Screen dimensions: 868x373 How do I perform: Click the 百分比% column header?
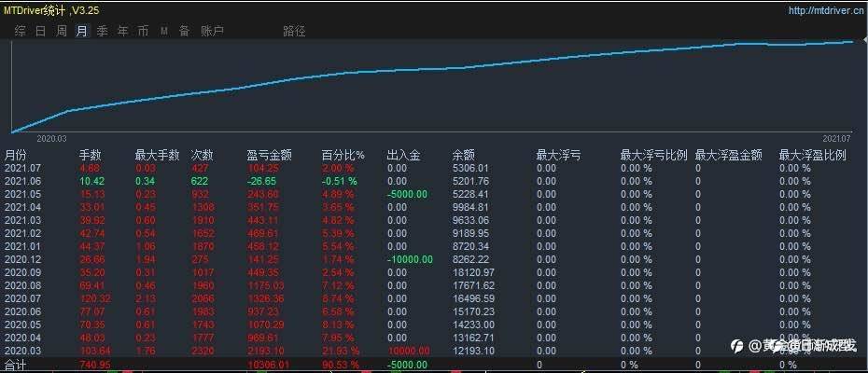(343, 155)
